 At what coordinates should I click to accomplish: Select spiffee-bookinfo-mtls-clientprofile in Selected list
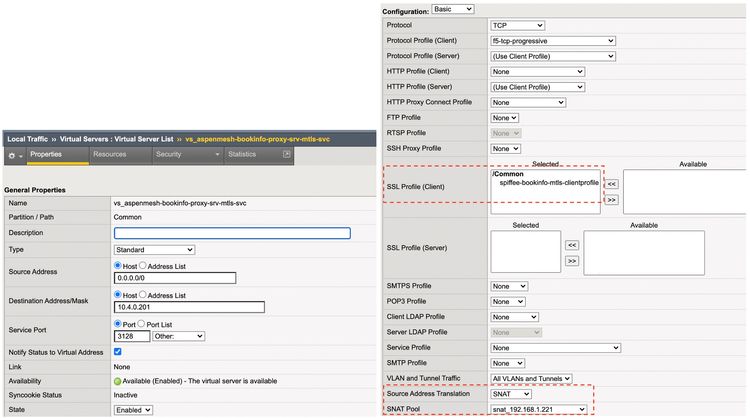pos(548,184)
